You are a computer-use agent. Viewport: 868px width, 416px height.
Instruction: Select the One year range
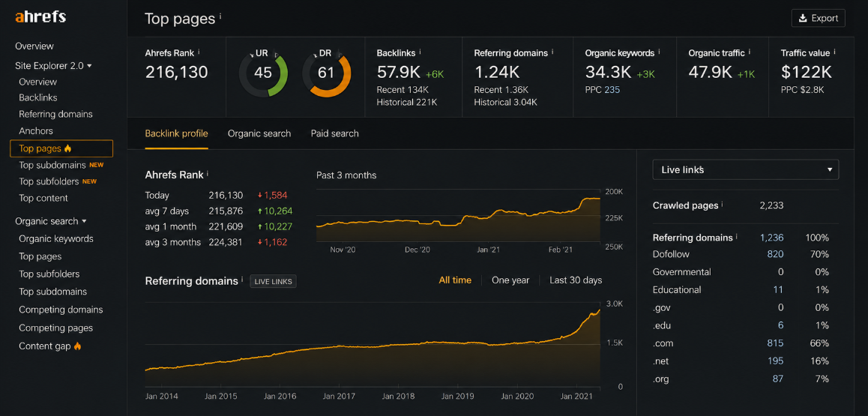click(x=510, y=280)
